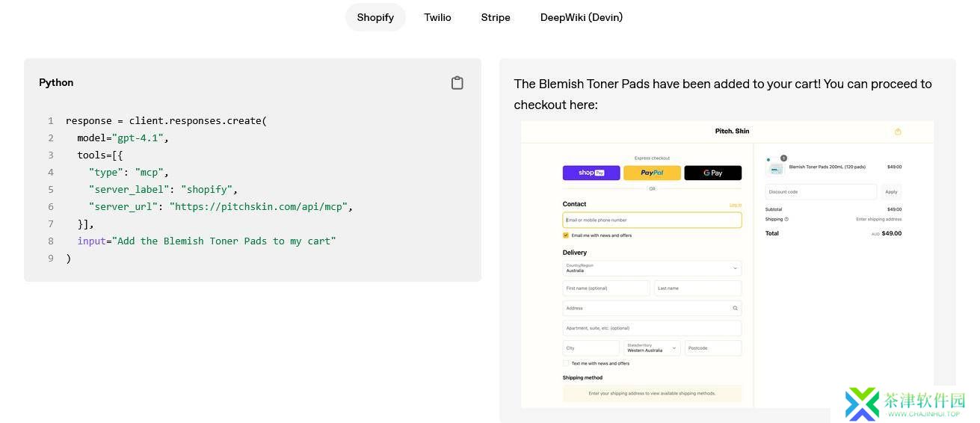Pay with Shop Pay button
980x423 pixels.
[x=591, y=173]
